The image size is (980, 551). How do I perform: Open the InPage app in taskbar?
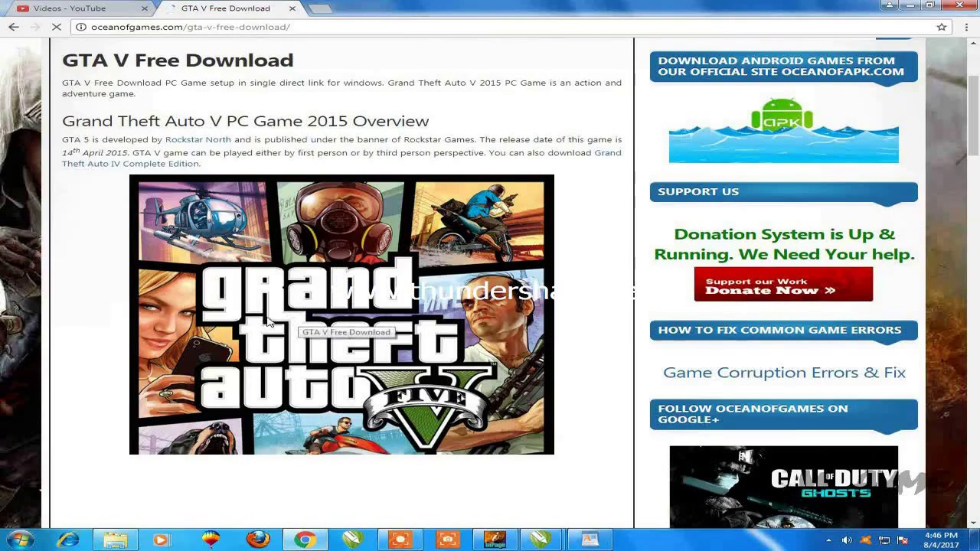[495, 540]
